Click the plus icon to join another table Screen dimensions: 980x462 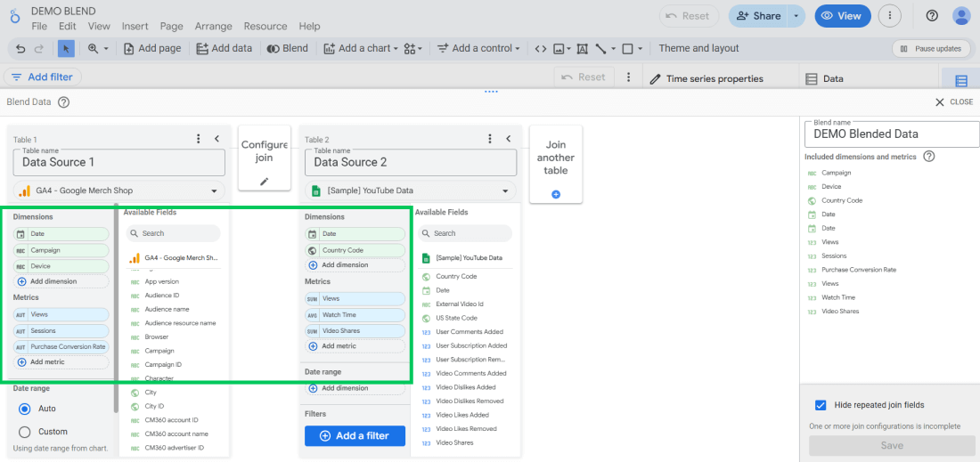click(556, 193)
